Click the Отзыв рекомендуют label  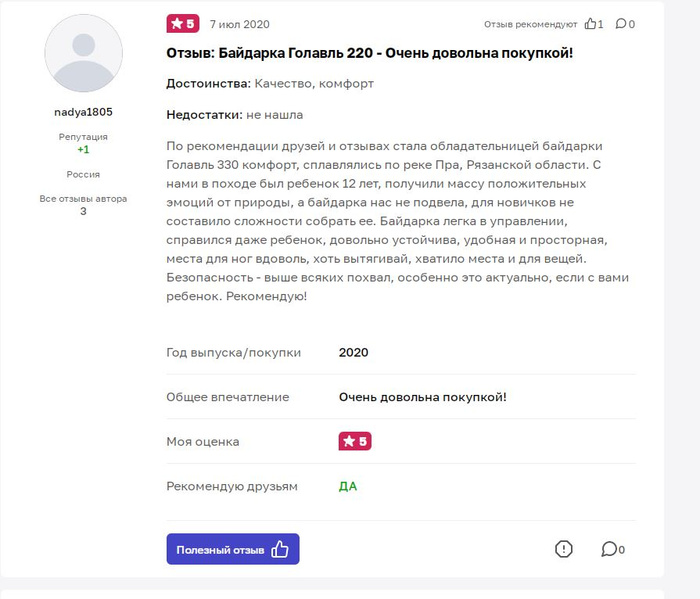pos(530,24)
